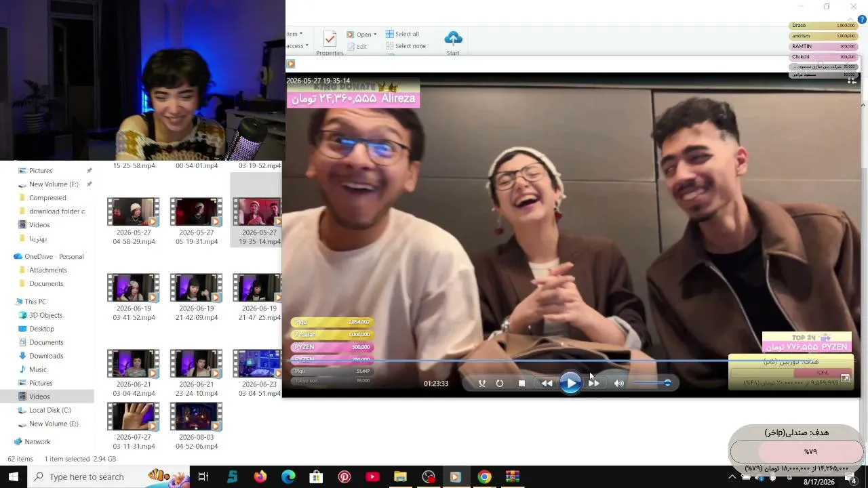Select video 2026-08-03 04-52-06.mp4
This screenshot has width=868, height=488.
point(197,426)
